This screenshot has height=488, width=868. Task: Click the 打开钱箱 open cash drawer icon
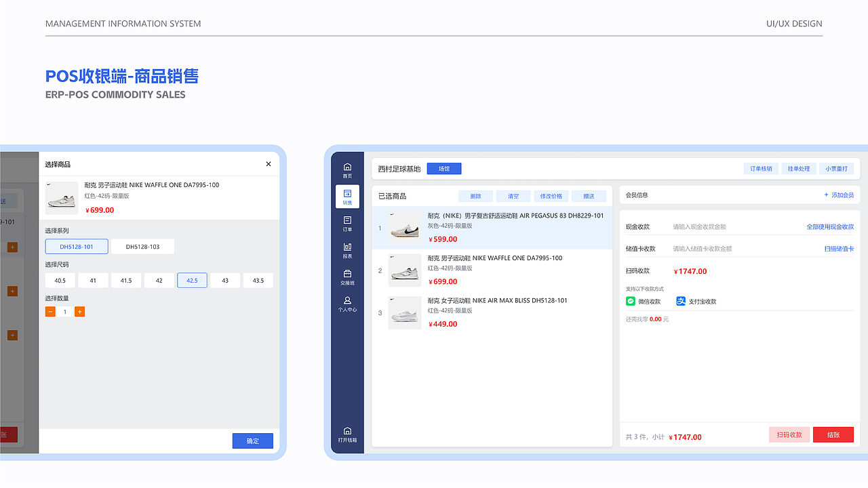pos(348,430)
